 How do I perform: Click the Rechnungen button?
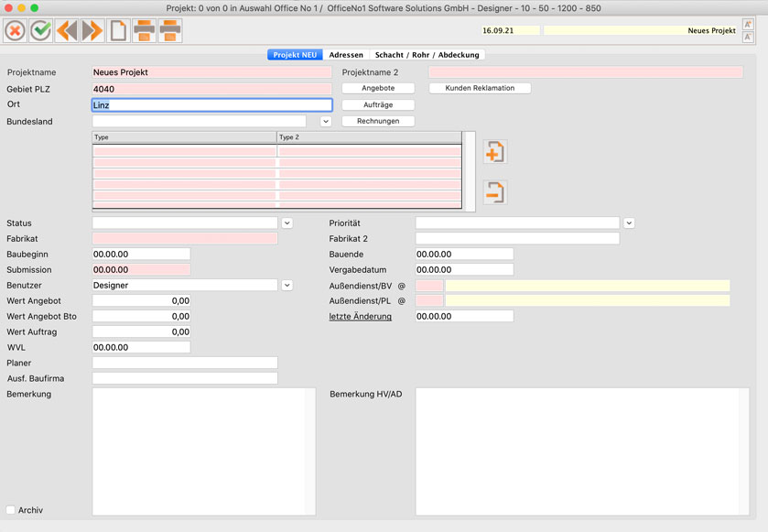tap(378, 121)
